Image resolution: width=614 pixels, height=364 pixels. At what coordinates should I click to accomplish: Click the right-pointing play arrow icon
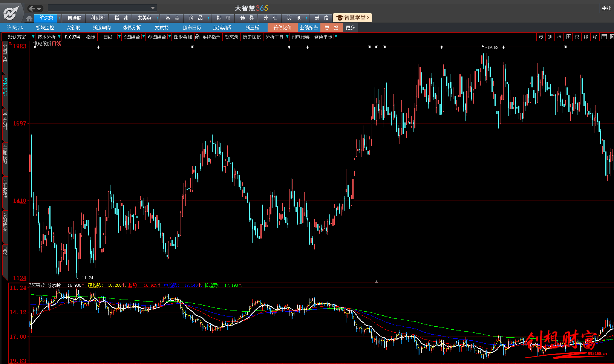612,37
